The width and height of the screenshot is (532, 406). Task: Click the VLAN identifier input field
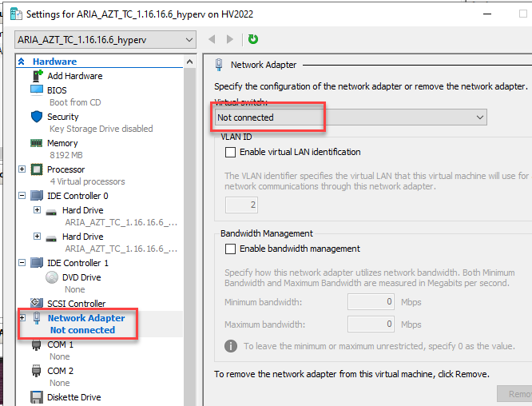coord(241,205)
